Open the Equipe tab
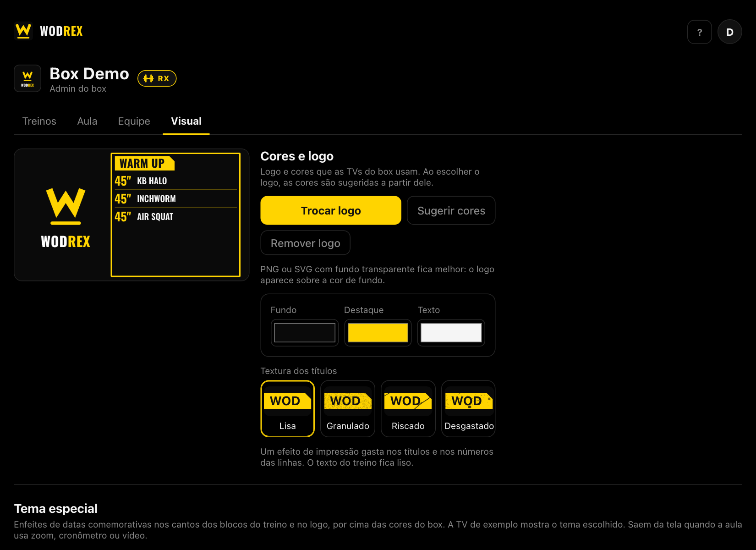 coord(134,121)
